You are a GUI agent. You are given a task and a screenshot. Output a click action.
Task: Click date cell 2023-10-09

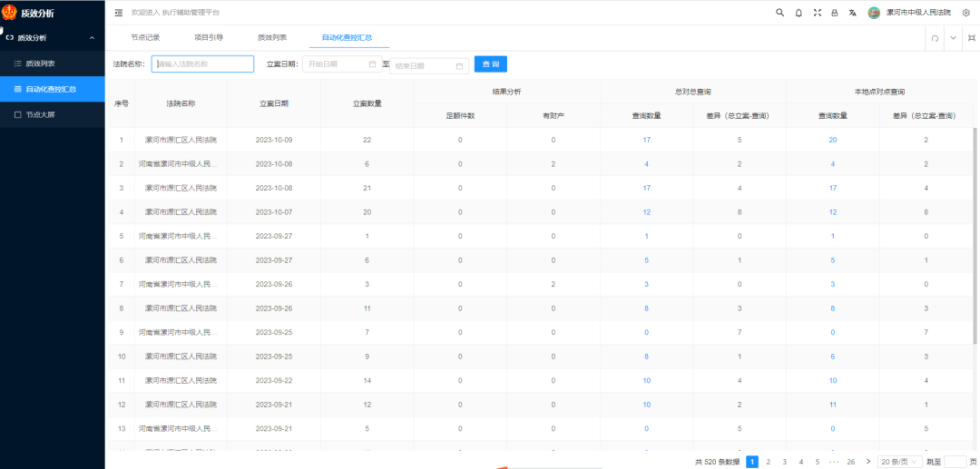274,140
